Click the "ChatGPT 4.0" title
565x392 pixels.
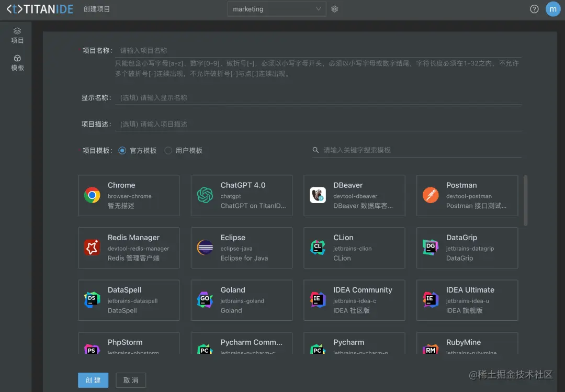tap(243, 185)
